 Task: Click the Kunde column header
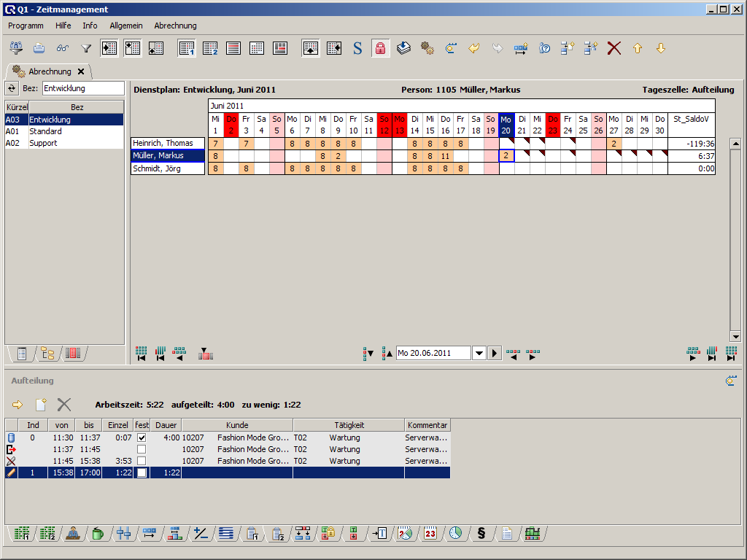point(237,425)
